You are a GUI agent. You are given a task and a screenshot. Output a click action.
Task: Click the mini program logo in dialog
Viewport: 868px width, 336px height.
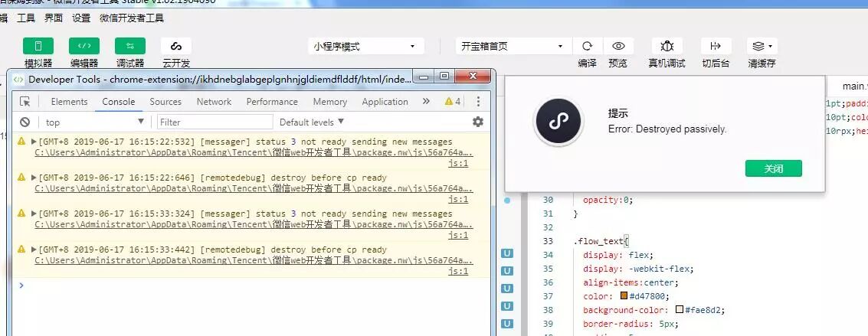558,122
